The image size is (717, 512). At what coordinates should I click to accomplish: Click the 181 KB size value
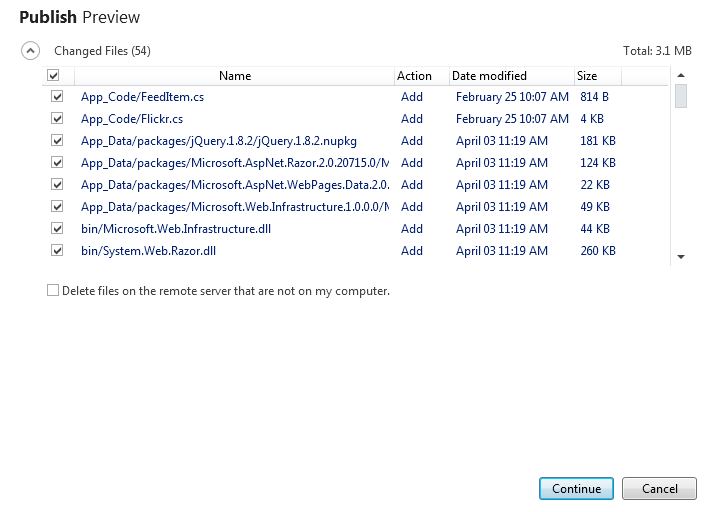pyautogui.click(x=598, y=141)
